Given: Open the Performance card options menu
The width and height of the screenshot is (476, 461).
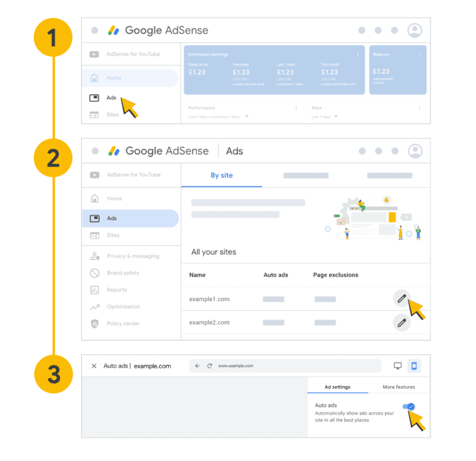Looking at the screenshot, I should click(x=296, y=108).
